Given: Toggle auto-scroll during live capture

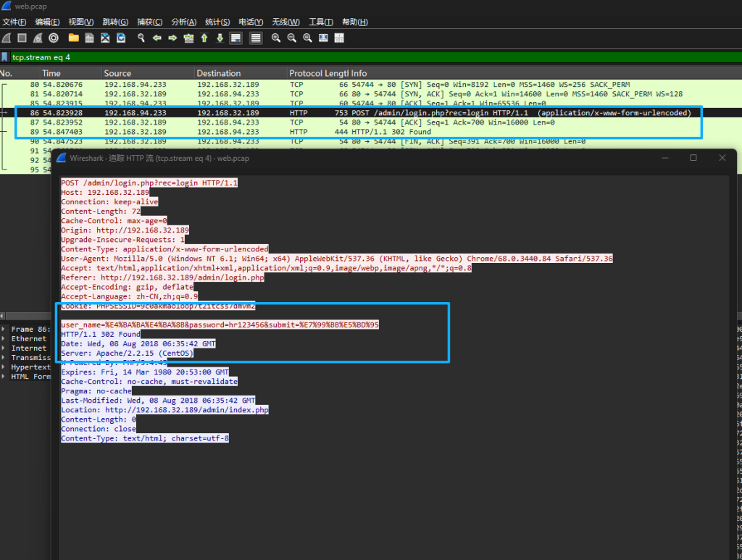Looking at the screenshot, I should point(236,38).
